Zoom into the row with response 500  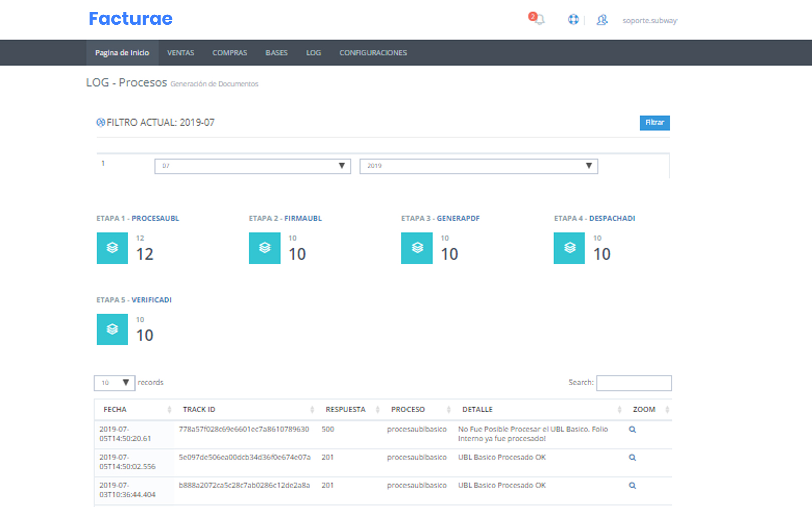(632, 430)
